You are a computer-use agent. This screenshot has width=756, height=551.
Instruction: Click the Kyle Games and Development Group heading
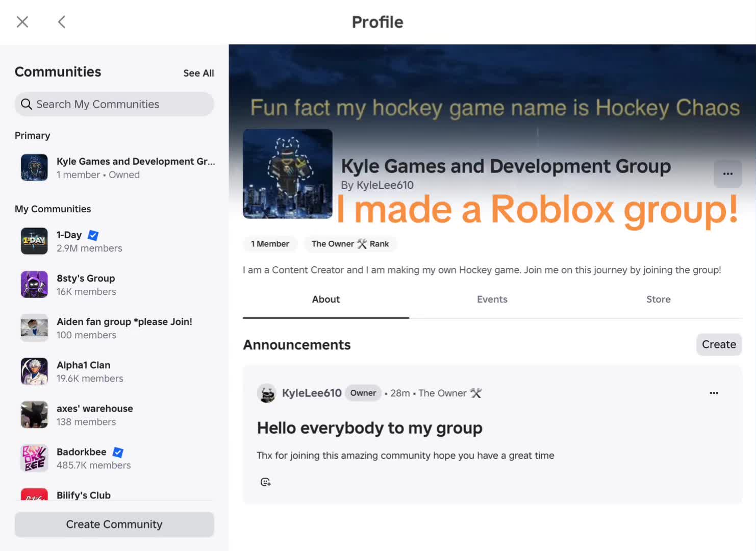[x=506, y=166]
